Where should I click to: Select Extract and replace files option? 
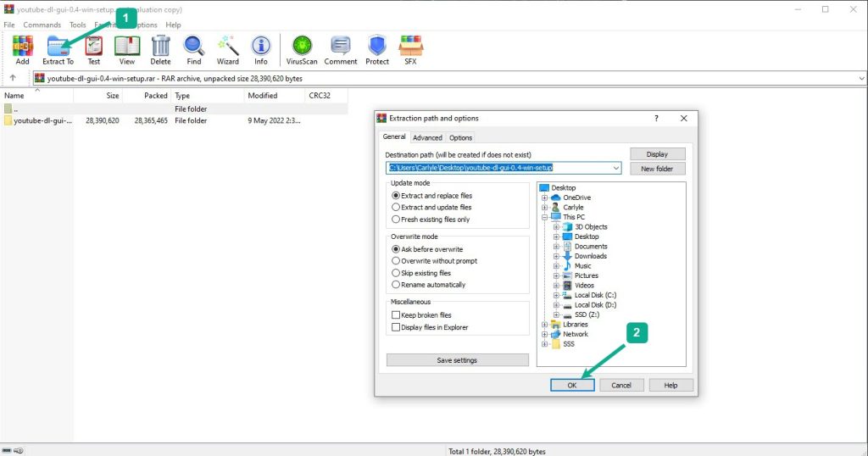(431, 195)
